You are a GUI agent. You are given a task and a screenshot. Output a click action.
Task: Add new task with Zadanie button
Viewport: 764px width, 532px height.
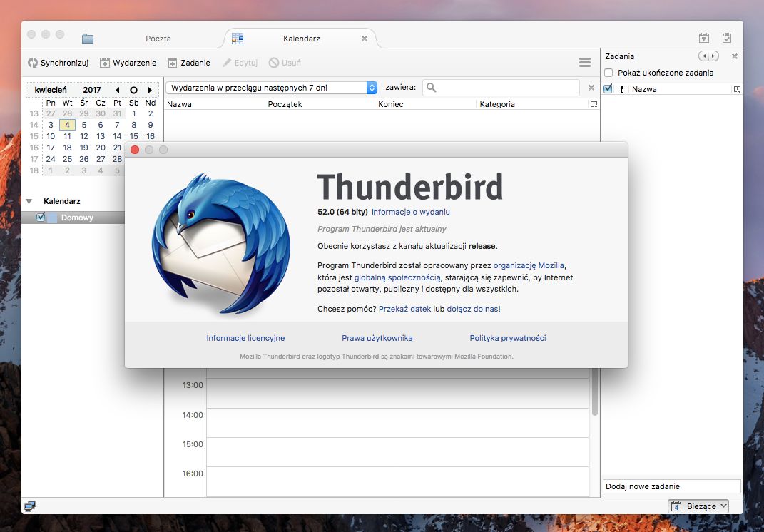(x=189, y=63)
